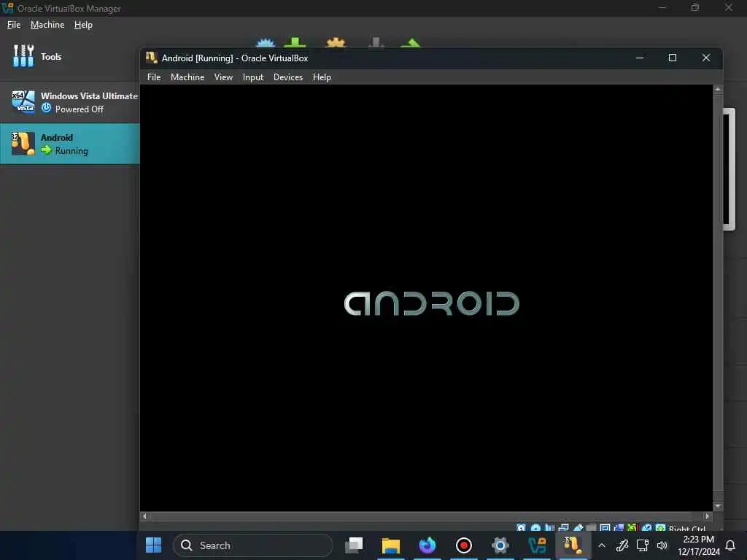Click the green Show arrow toolbar icon
This screenshot has width=747, height=560.
pos(411,43)
